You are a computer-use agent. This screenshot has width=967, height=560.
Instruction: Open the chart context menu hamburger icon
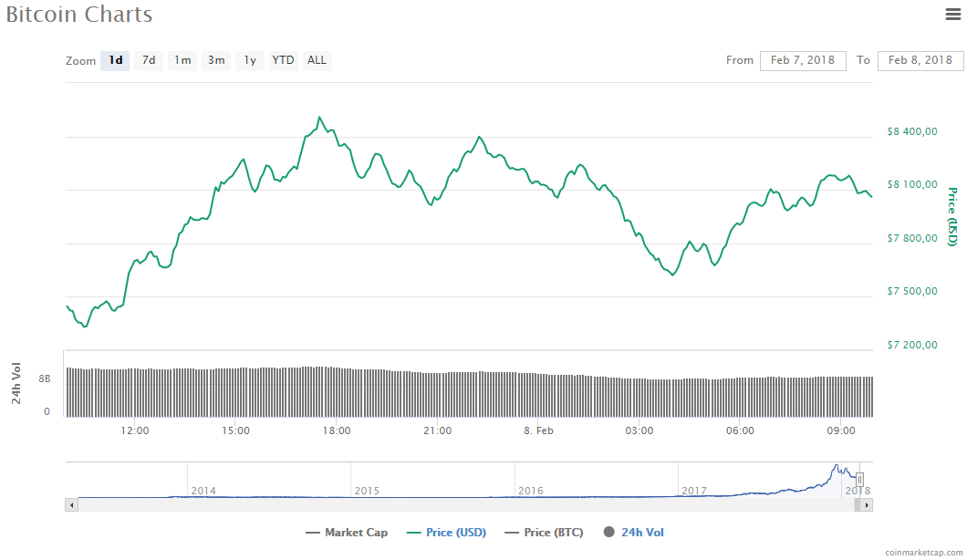[x=952, y=15]
